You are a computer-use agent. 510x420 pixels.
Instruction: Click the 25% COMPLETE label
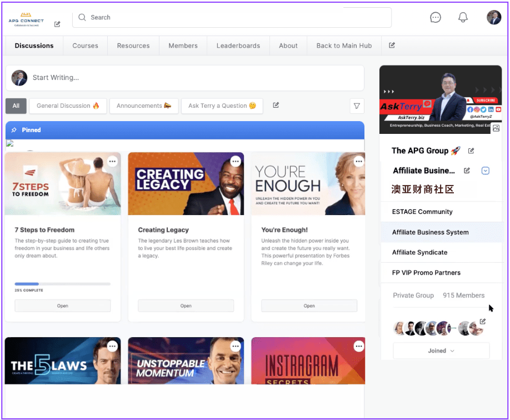(x=29, y=290)
